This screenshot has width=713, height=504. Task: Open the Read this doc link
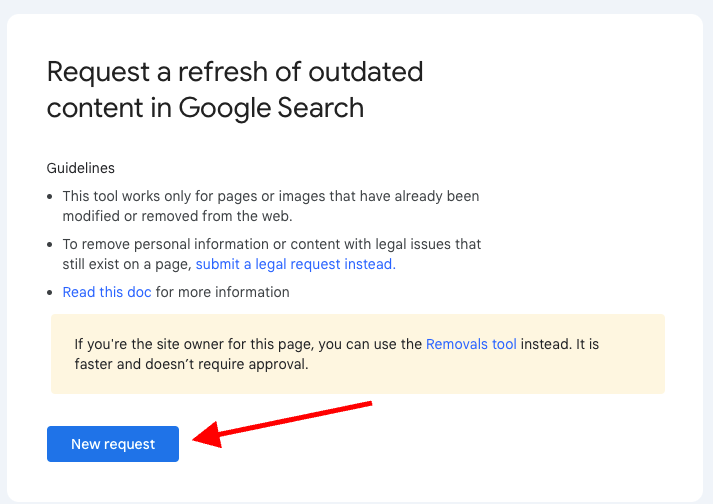[107, 292]
